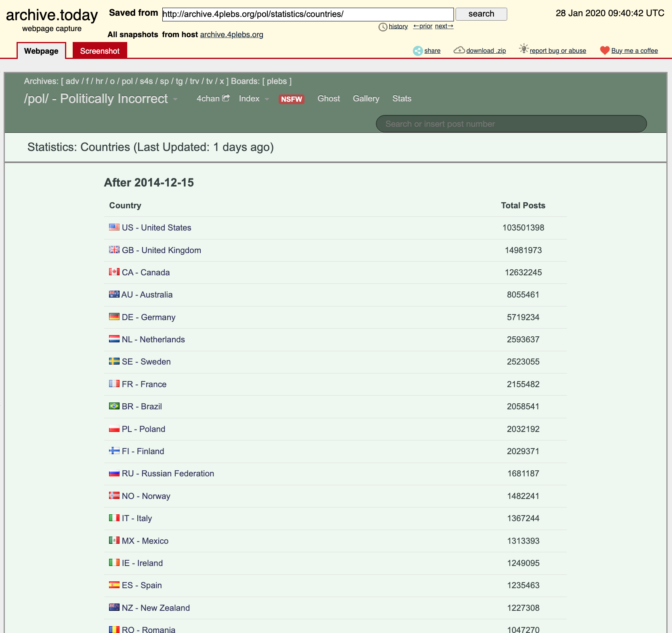Open the adv archive link
Screen dimensions: 672x633
(72, 81)
